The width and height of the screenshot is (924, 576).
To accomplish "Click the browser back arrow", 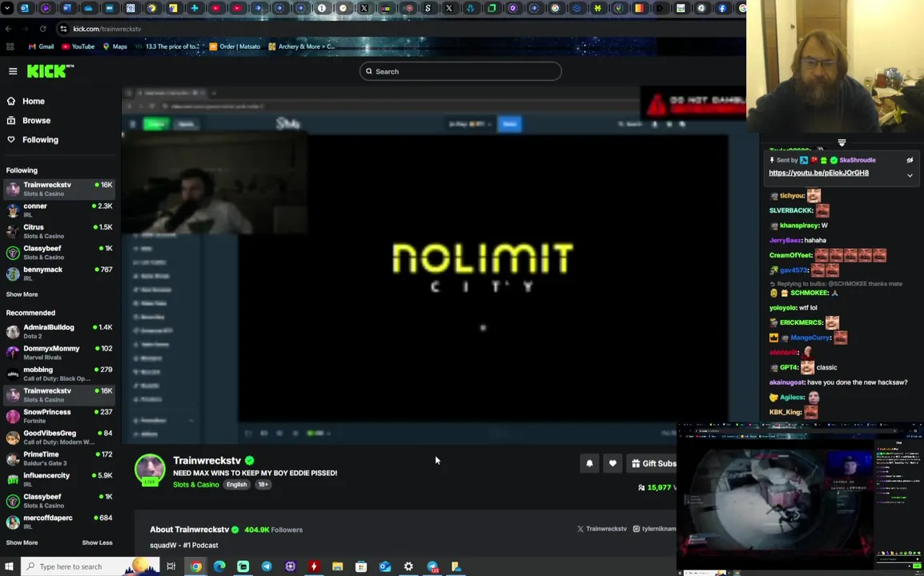I will pos(8,28).
